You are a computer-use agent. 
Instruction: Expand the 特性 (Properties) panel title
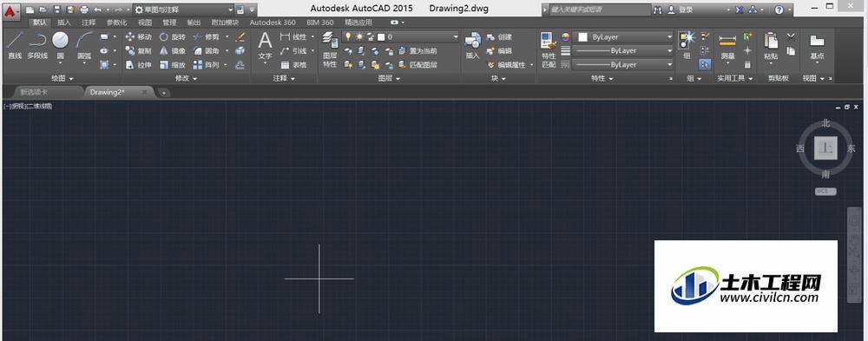tap(602, 79)
